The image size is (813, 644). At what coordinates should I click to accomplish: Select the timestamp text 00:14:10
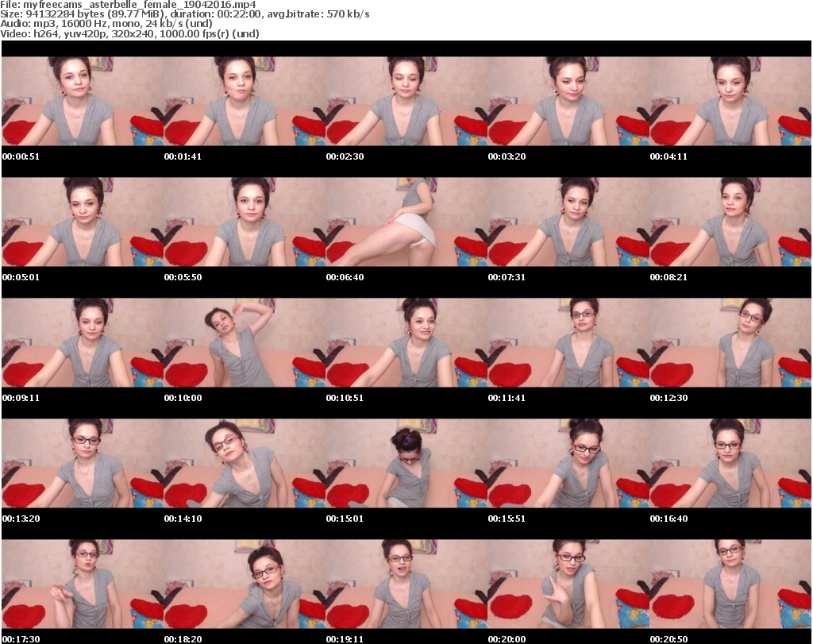(183, 519)
